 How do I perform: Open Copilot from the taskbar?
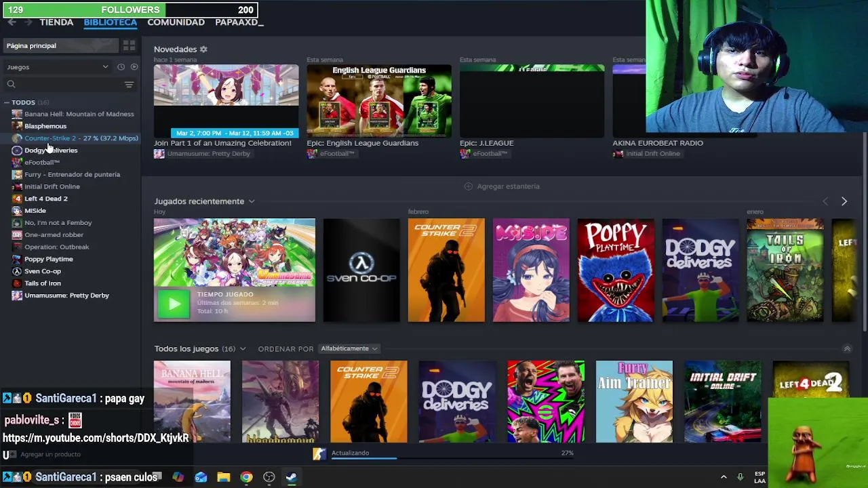(x=178, y=477)
